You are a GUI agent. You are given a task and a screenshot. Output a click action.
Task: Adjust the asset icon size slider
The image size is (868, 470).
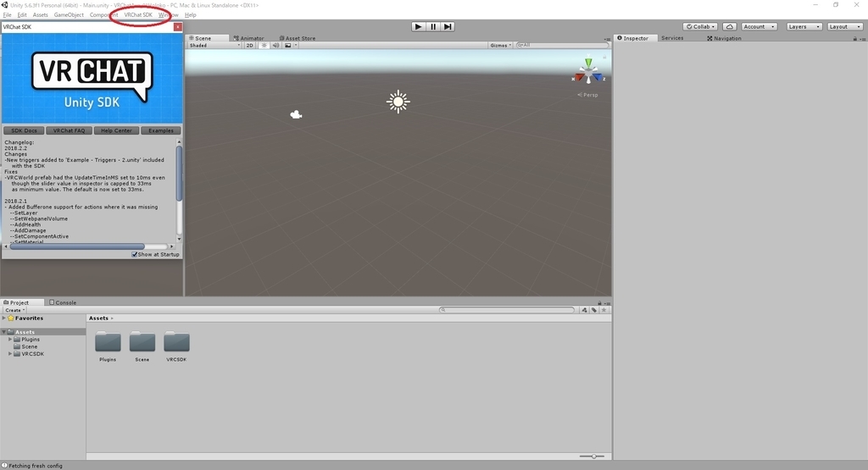click(x=593, y=456)
